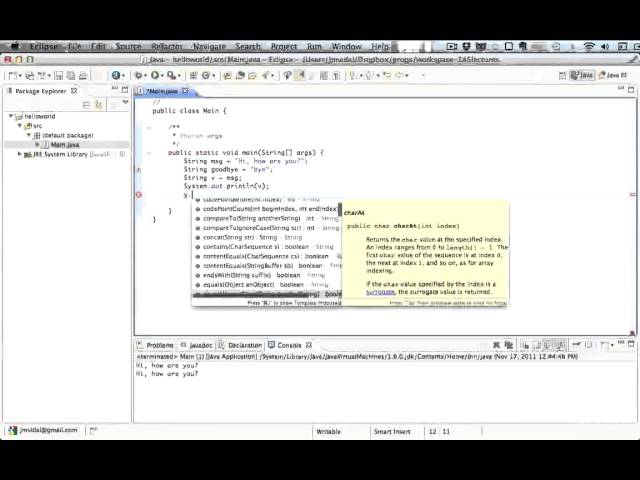Expand the Main.java tree node

38,144
